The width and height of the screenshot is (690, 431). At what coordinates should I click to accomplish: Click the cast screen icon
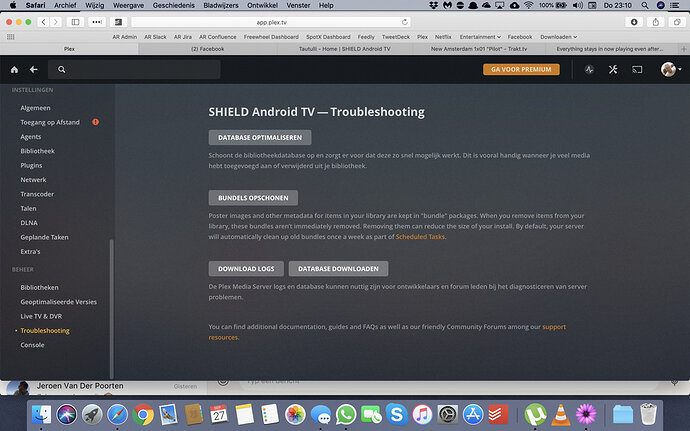637,70
